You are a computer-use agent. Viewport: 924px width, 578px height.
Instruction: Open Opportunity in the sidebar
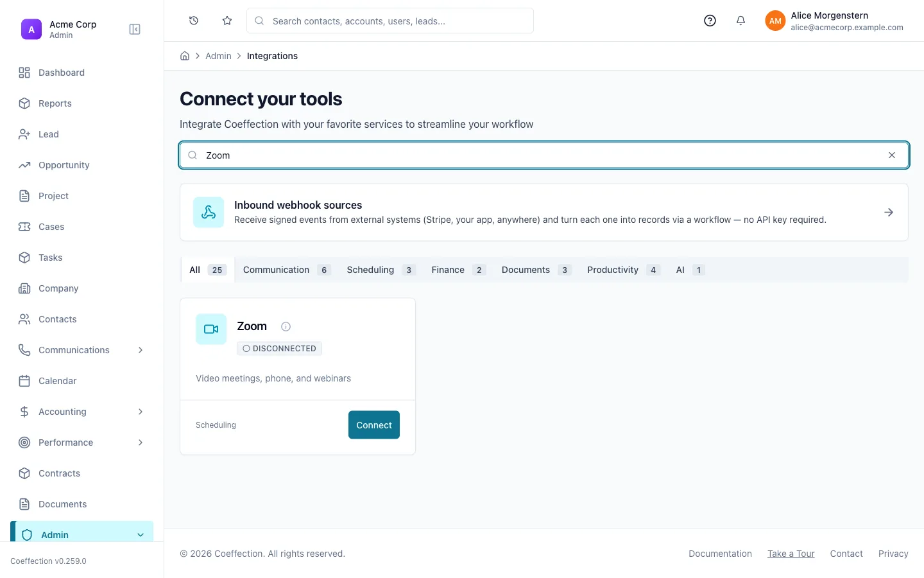[x=82, y=165]
